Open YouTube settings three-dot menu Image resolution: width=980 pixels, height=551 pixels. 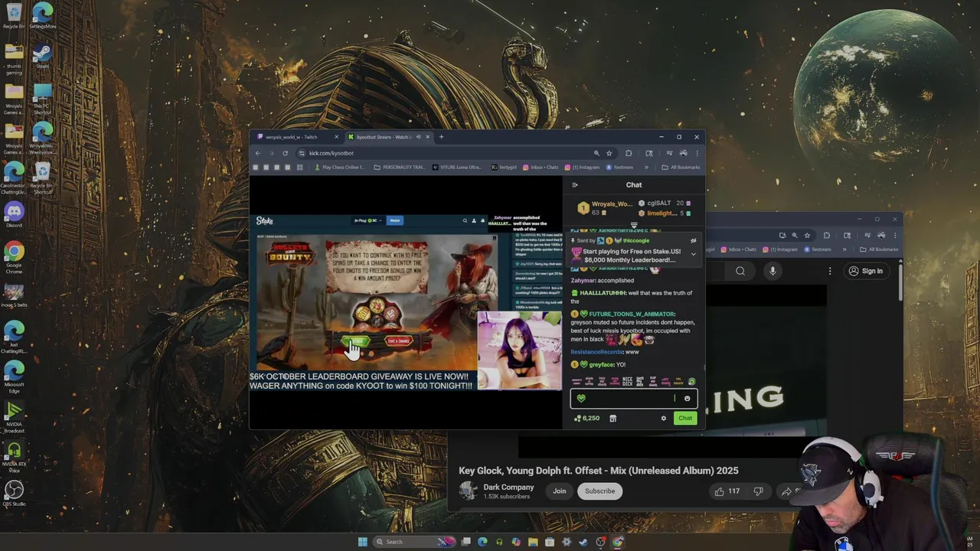830,271
